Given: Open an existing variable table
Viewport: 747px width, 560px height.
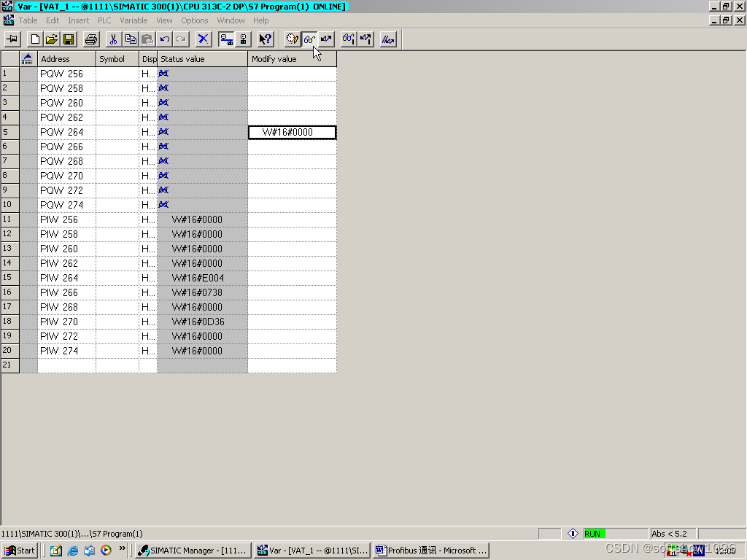Looking at the screenshot, I should click(x=52, y=39).
